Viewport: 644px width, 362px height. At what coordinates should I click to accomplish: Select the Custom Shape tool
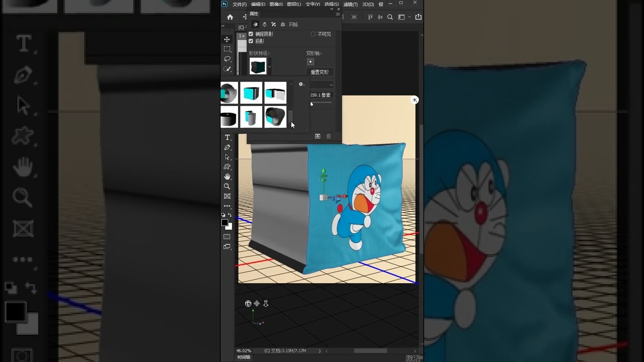tap(227, 167)
